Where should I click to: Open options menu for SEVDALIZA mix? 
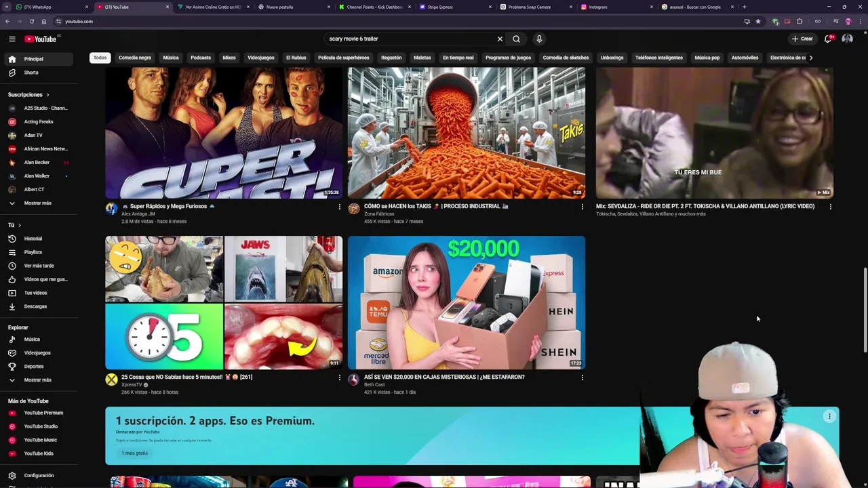[830, 207]
